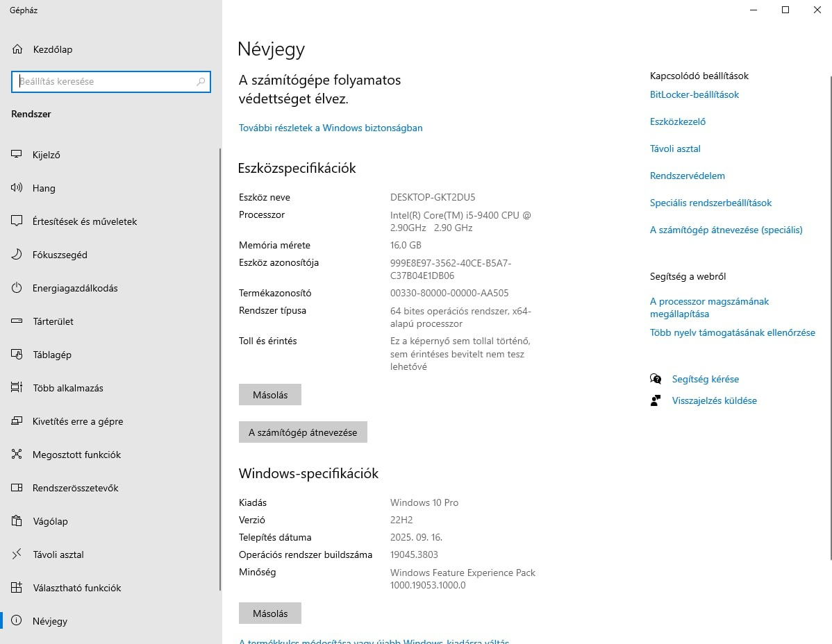Open the Táblagép settings page

tap(52, 355)
